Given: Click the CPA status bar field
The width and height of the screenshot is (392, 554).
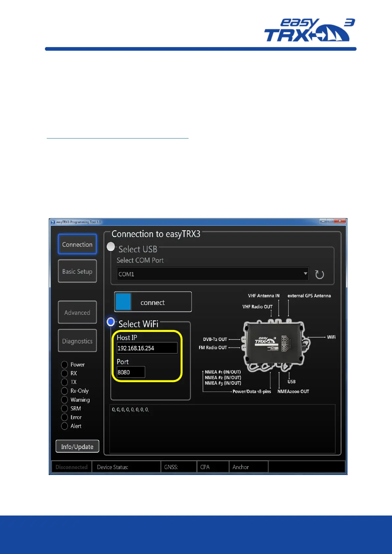Looking at the screenshot, I should pyautogui.click(x=213, y=467).
